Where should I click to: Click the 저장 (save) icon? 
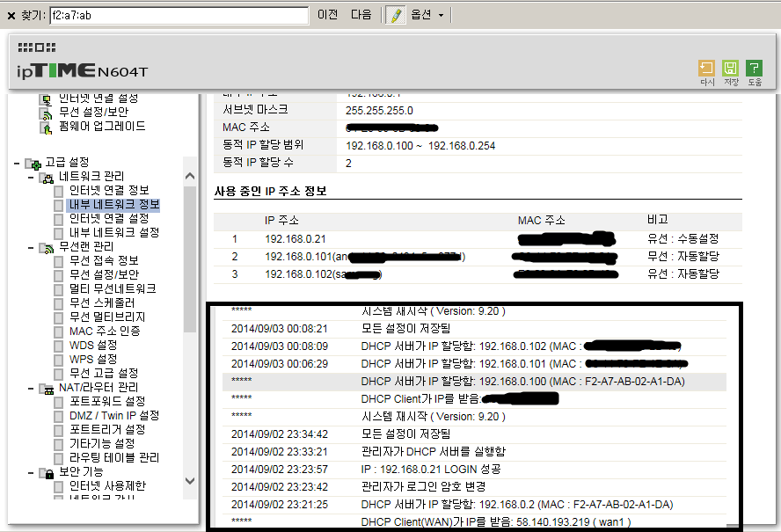point(730,68)
